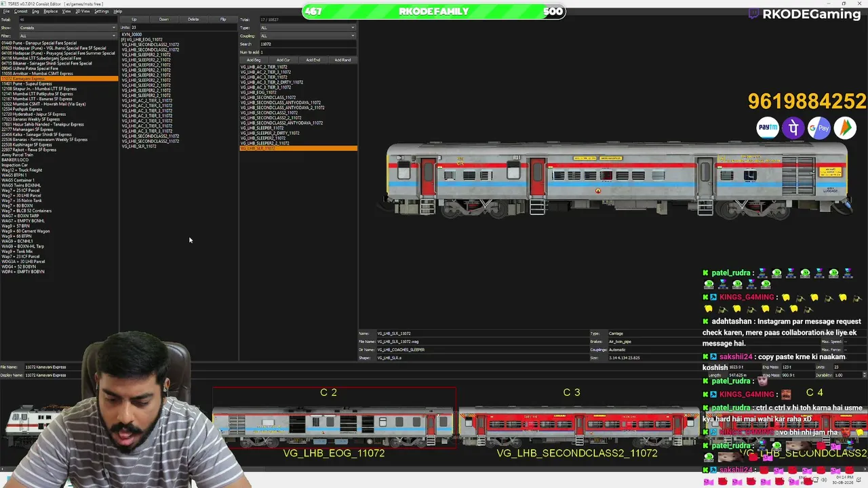Screen dimensions: 868x488
Task: Select consist 12322 Mumbai CSMT - Howrah Mail
Action: [43, 104]
